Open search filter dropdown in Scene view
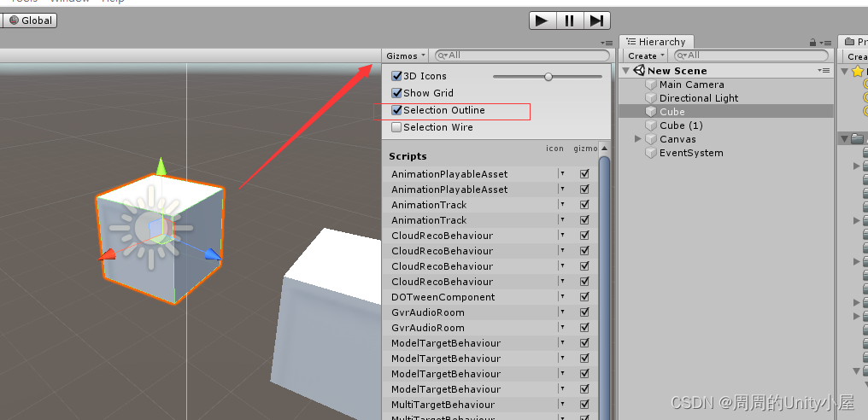 point(443,55)
